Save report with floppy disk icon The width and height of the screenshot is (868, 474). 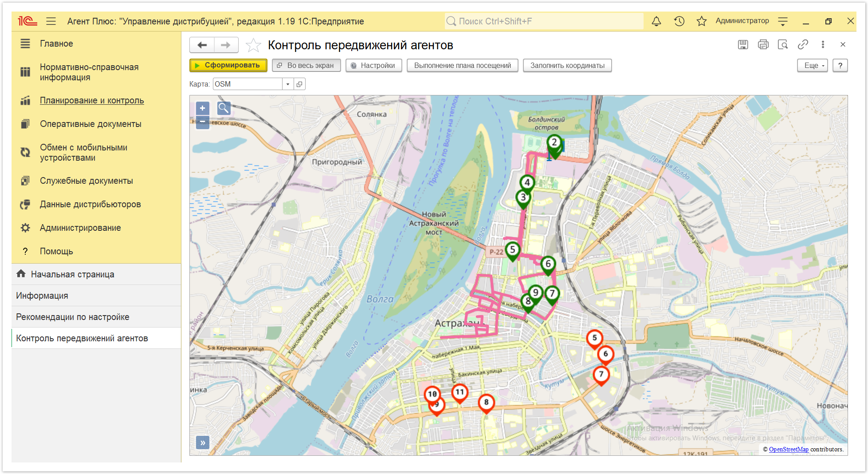coord(743,44)
